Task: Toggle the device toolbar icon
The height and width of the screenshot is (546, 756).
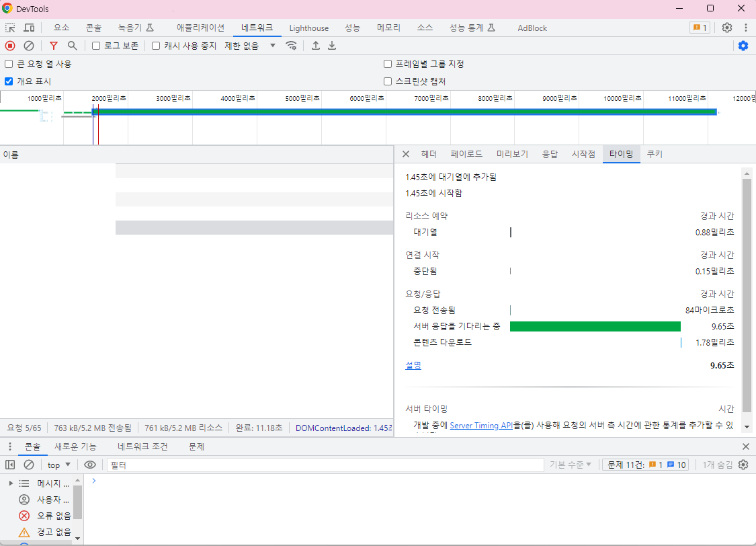Action: point(29,28)
